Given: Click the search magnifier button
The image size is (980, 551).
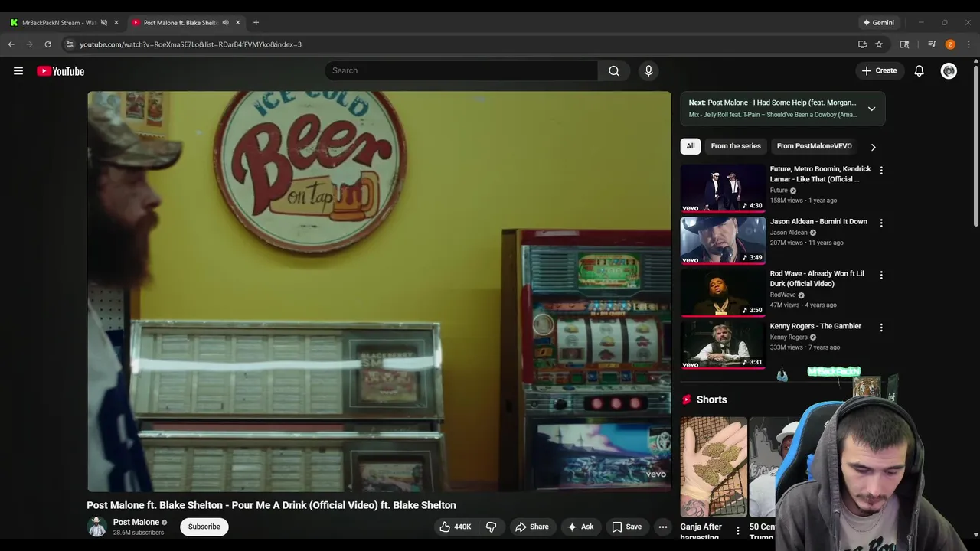Looking at the screenshot, I should tap(614, 70).
